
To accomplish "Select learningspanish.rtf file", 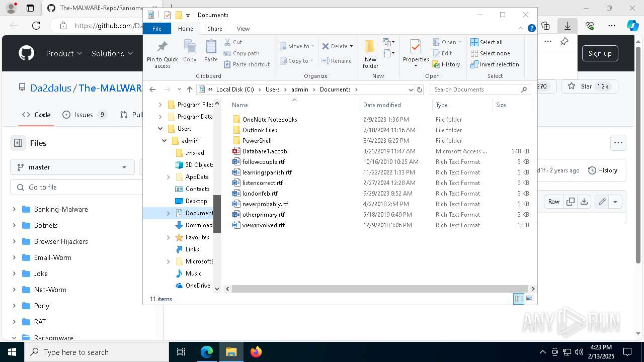I will tap(267, 172).
